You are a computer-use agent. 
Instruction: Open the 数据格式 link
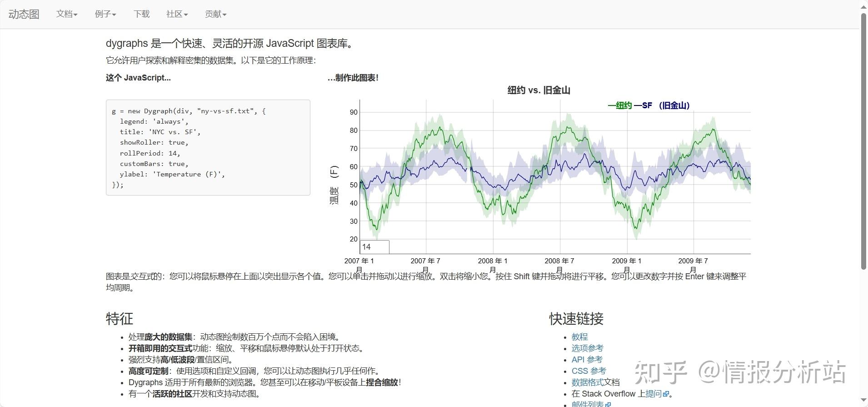coord(587,382)
